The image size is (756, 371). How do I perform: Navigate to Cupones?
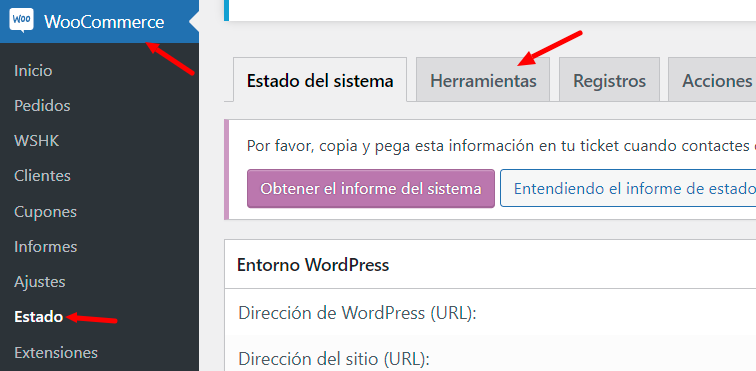point(45,211)
